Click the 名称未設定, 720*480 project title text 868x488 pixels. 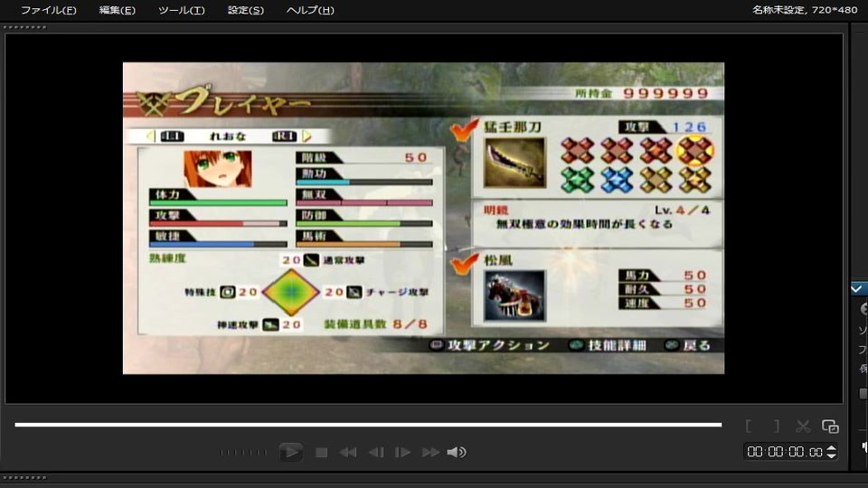(x=805, y=9)
